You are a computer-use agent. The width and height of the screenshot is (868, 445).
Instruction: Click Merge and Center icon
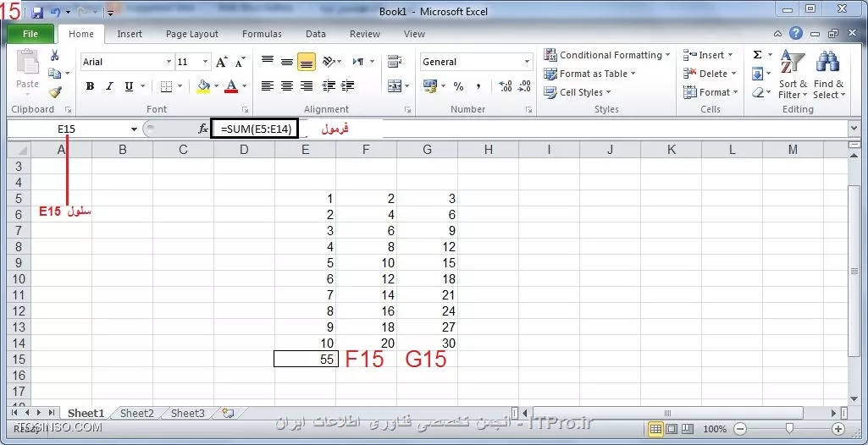pyautogui.click(x=395, y=85)
